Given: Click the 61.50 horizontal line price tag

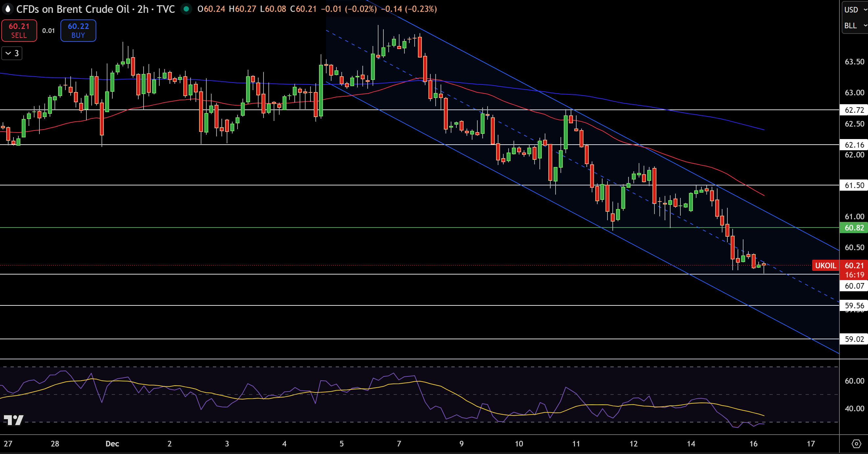Looking at the screenshot, I should tap(854, 185).
